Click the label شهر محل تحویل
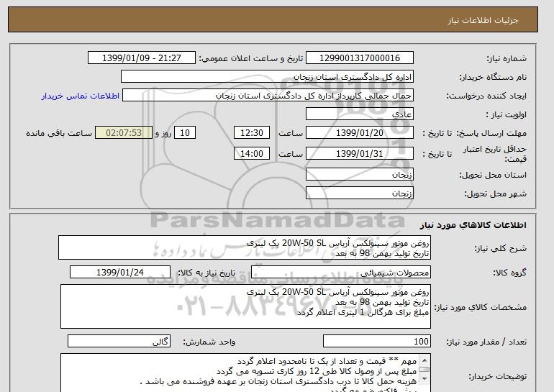Image resolution: width=554 pixels, height=392 pixels. coord(495,193)
